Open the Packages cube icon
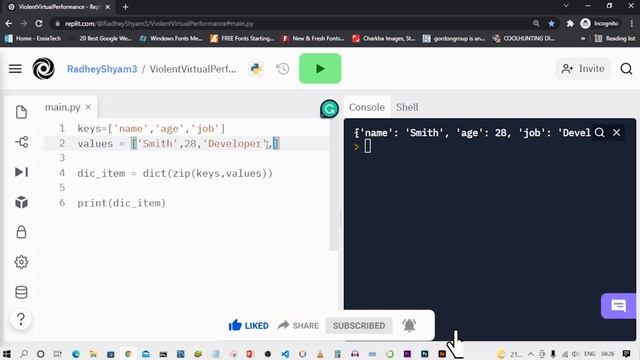 pos(21,202)
